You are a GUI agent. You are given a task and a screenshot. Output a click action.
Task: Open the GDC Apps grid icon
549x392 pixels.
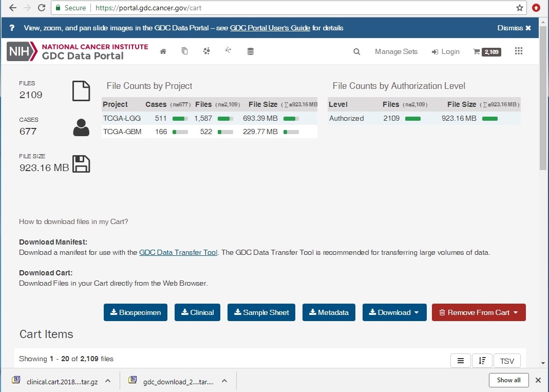pyautogui.click(x=519, y=51)
